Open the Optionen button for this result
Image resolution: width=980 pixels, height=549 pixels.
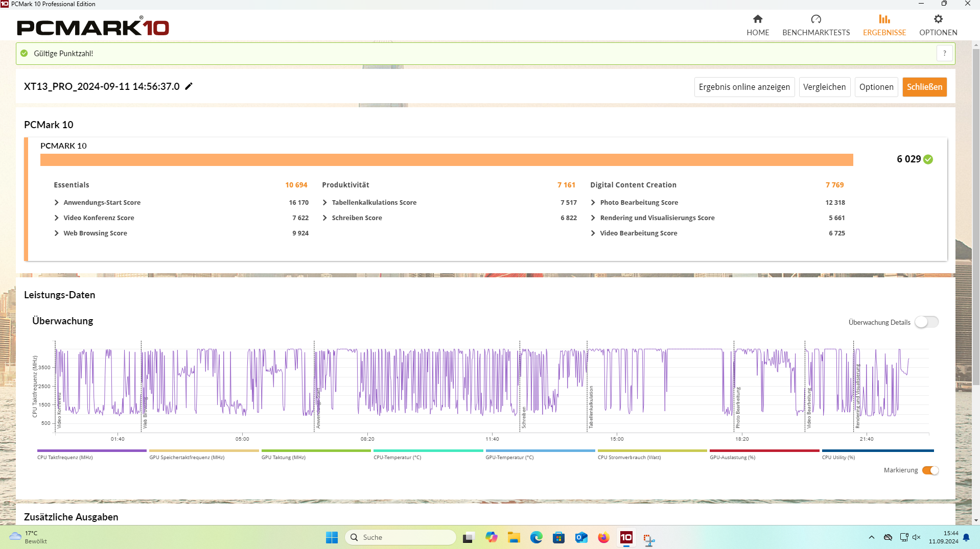[876, 87]
